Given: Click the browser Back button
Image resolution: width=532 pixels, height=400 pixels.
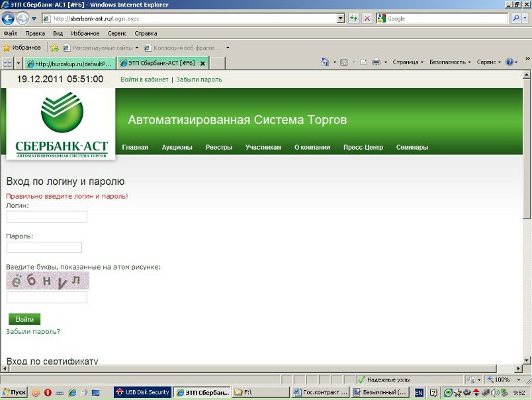Looking at the screenshot, I should click(x=9, y=19).
